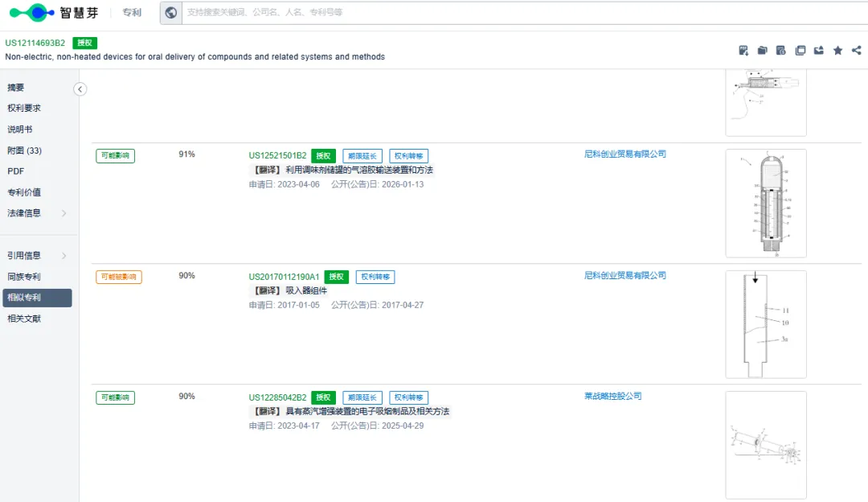Click the 91% similarity value
The image size is (868, 502).
(186, 154)
